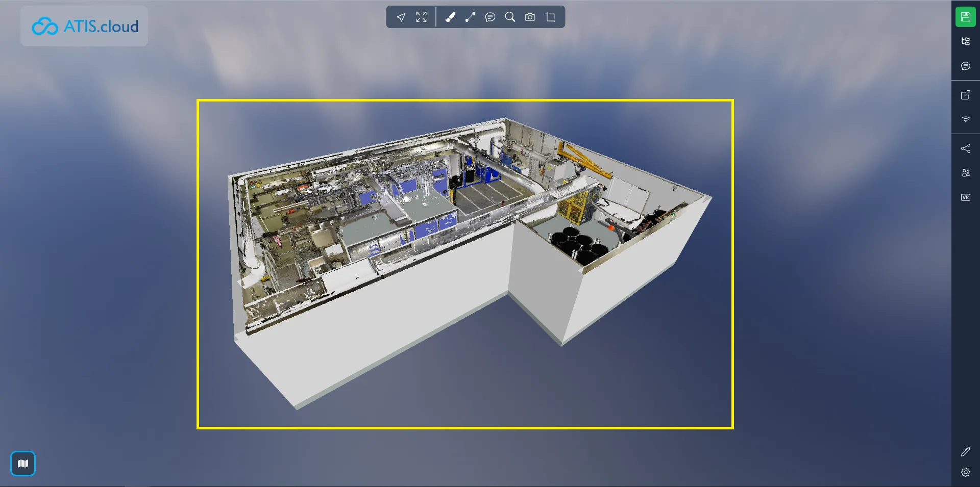Select the brush paint tool
Image resolution: width=980 pixels, height=487 pixels.
[x=450, y=17]
